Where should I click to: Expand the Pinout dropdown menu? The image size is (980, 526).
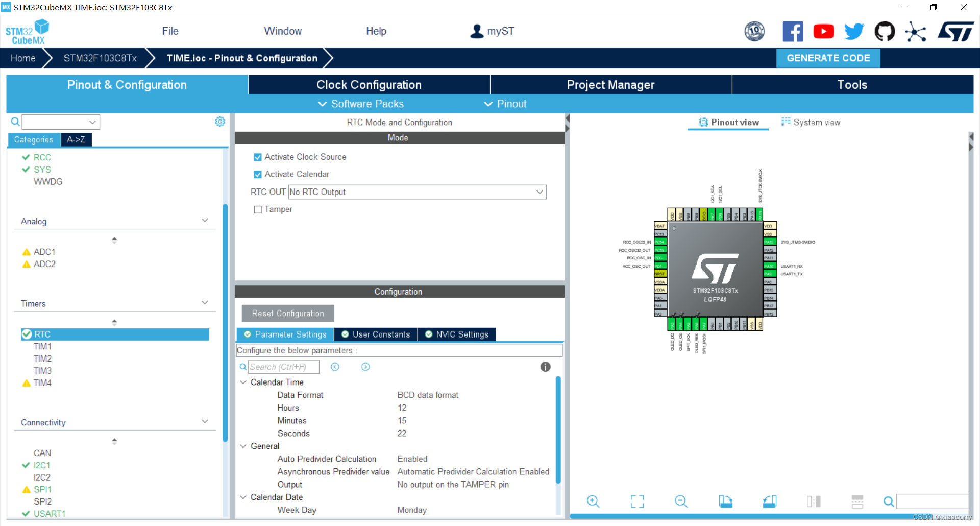pos(505,104)
